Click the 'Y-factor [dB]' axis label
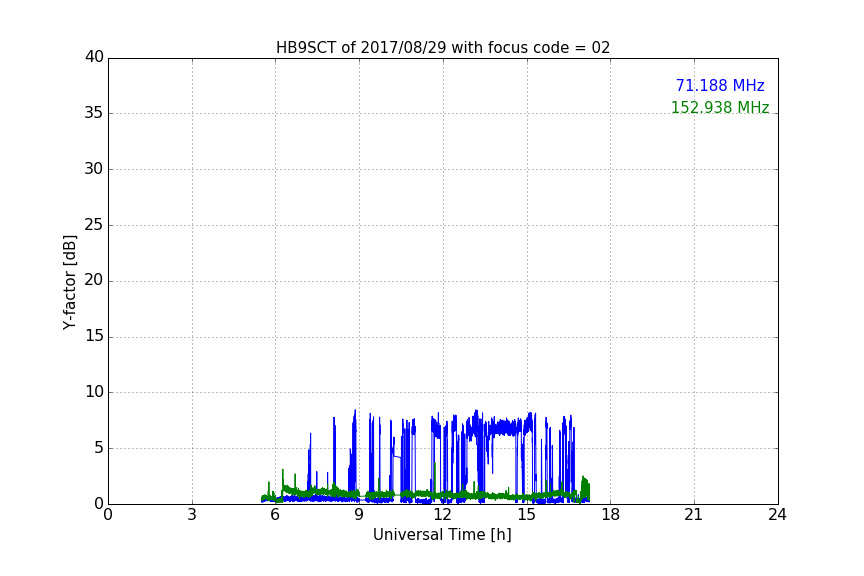864x576 pixels. click(x=70, y=282)
